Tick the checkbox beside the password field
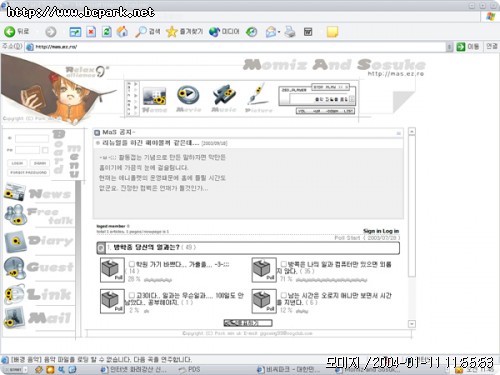Image resolution: width=500 pixels, height=375 pixels. pyautogui.click(x=45, y=150)
